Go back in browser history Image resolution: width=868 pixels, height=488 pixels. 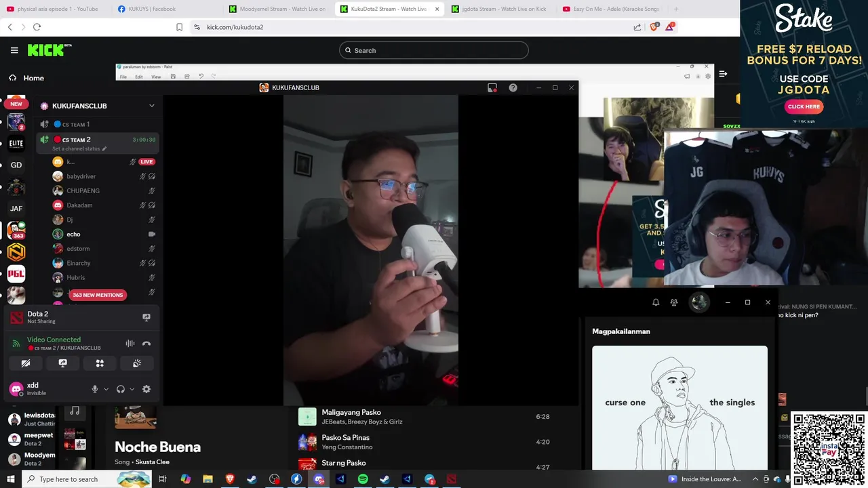[x=9, y=27]
